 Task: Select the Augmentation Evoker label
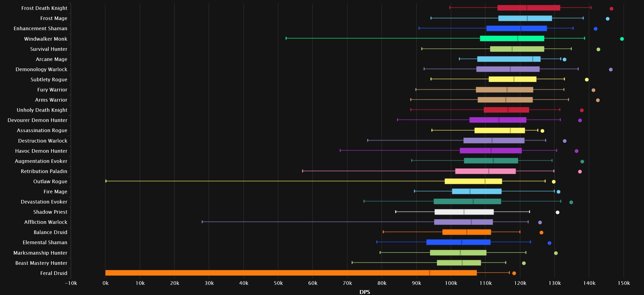(x=41, y=161)
